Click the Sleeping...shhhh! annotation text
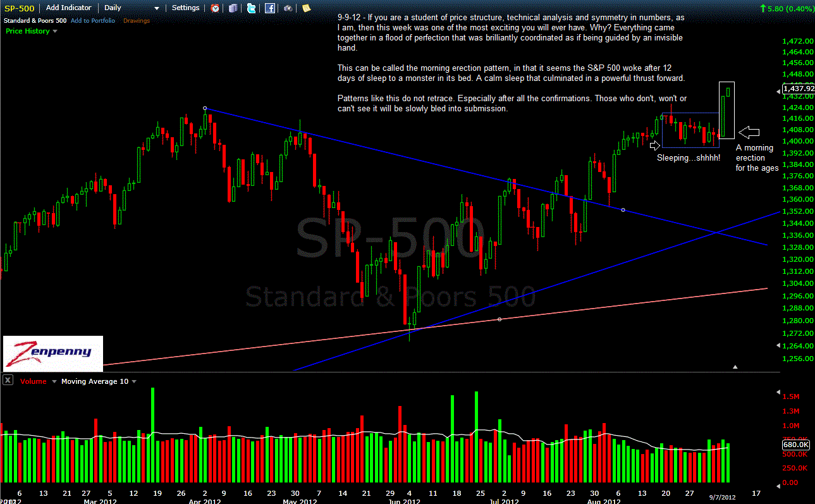Viewport: 815px width, 504px height. point(689,157)
